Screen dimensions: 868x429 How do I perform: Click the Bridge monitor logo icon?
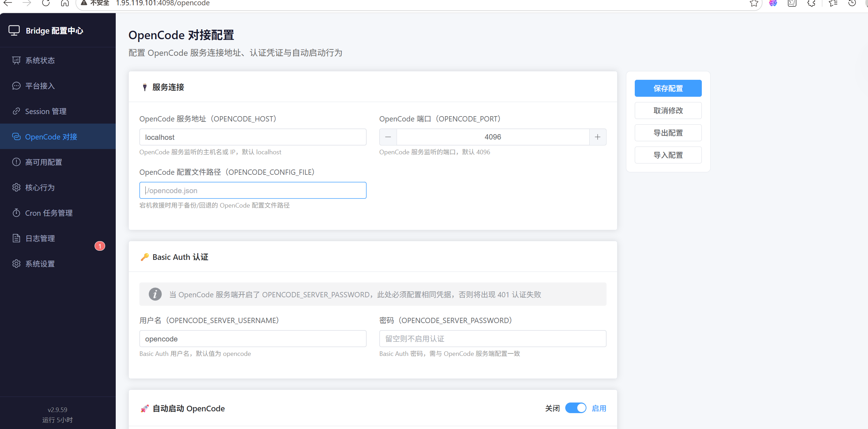click(x=14, y=31)
